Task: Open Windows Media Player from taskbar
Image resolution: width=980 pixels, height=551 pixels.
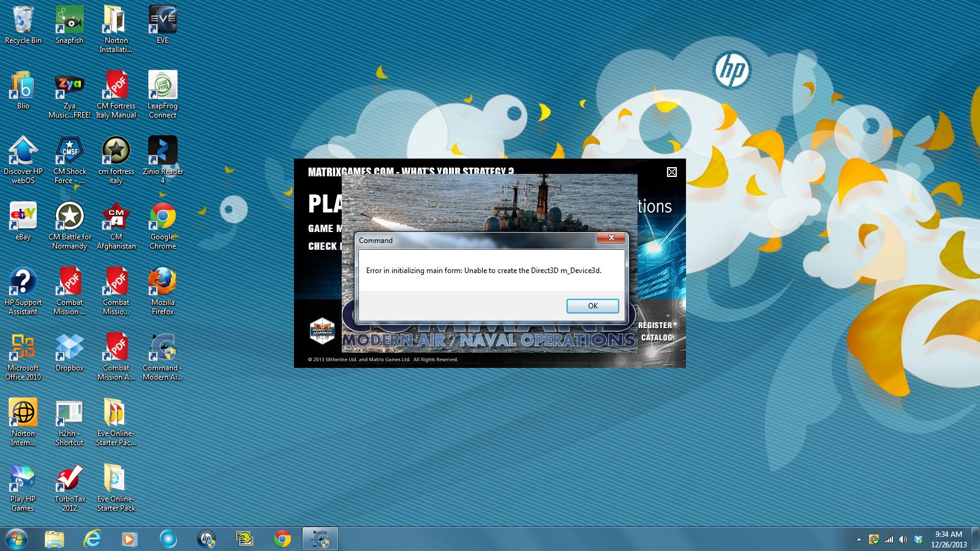Action: click(x=130, y=539)
